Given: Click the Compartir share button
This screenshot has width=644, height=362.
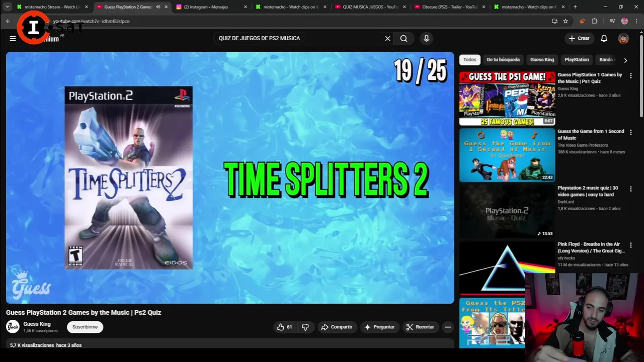Looking at the screenshot, I should pyautogui.click(x=337, y=327).
